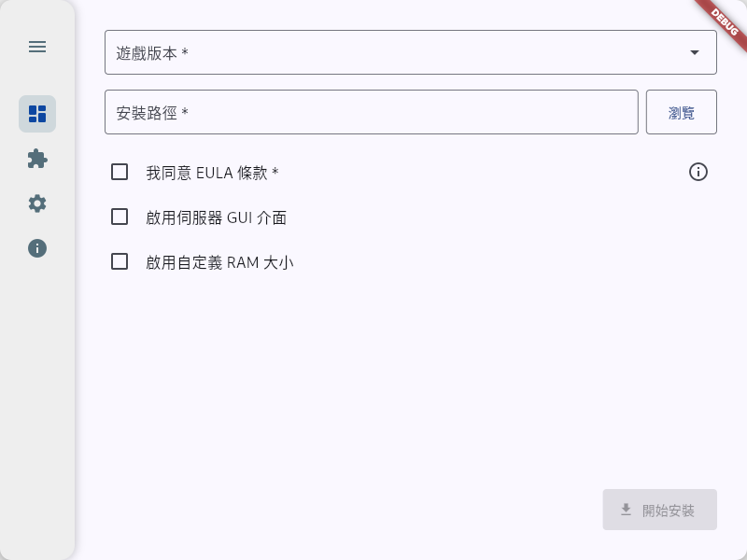Viewport: 747px width, 560px height.
Task: Click the 啟用自定義 RAM 大小 label text
Action: (x=219, y=262)
